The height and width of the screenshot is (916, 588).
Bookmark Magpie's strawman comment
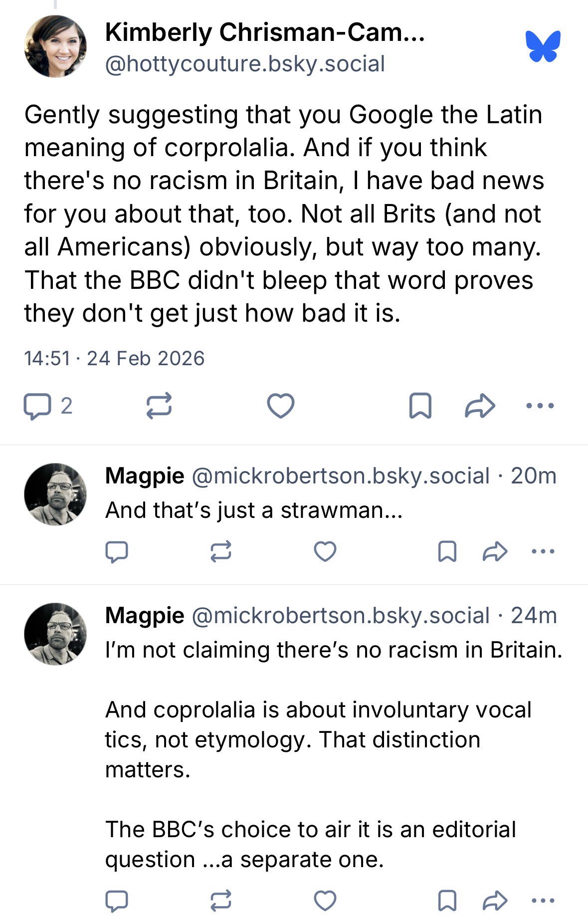[447, 551]
